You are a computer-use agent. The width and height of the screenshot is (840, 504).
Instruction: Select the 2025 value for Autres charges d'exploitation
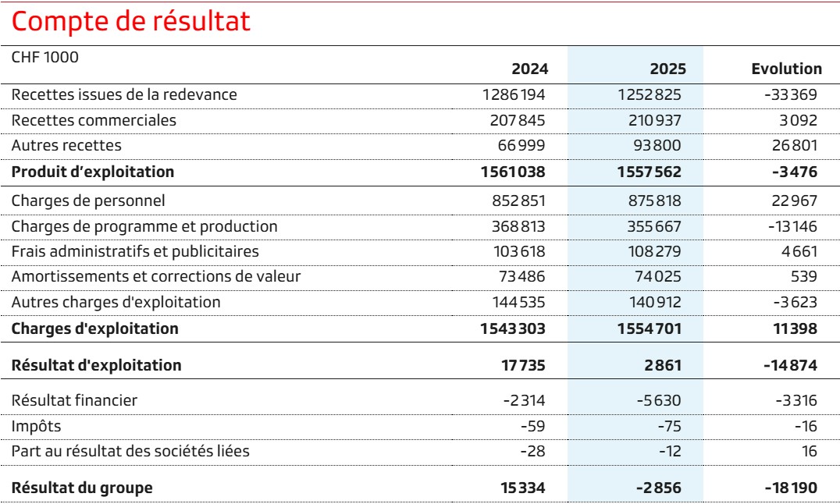(x=654, y=302)
